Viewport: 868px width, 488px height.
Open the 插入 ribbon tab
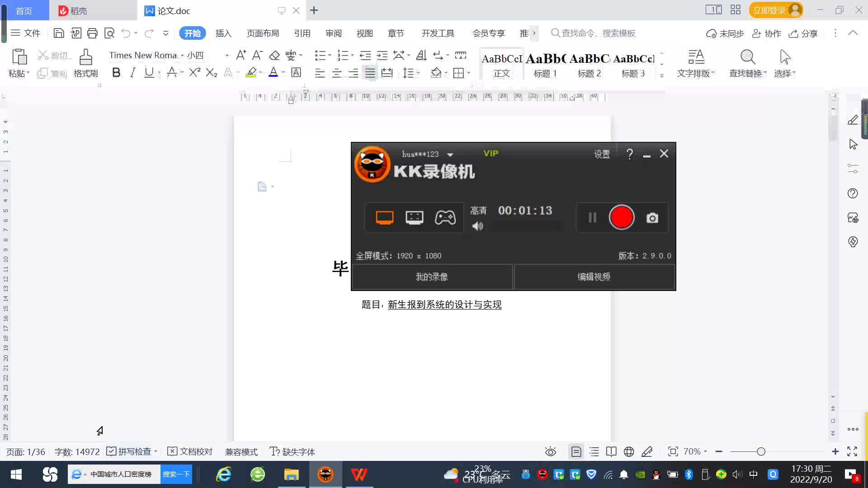click(223, 33)
